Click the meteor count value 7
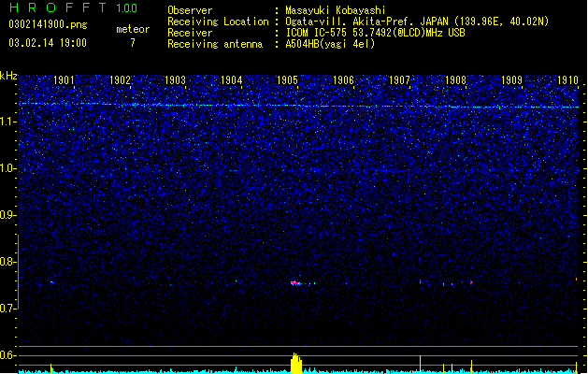 pos(133,43)
